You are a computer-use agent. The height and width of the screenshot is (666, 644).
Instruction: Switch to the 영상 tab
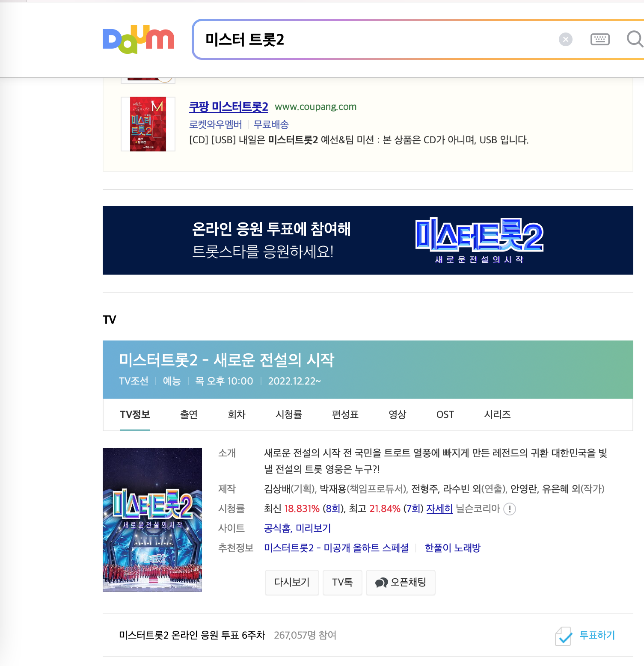(x=397, y=414)
